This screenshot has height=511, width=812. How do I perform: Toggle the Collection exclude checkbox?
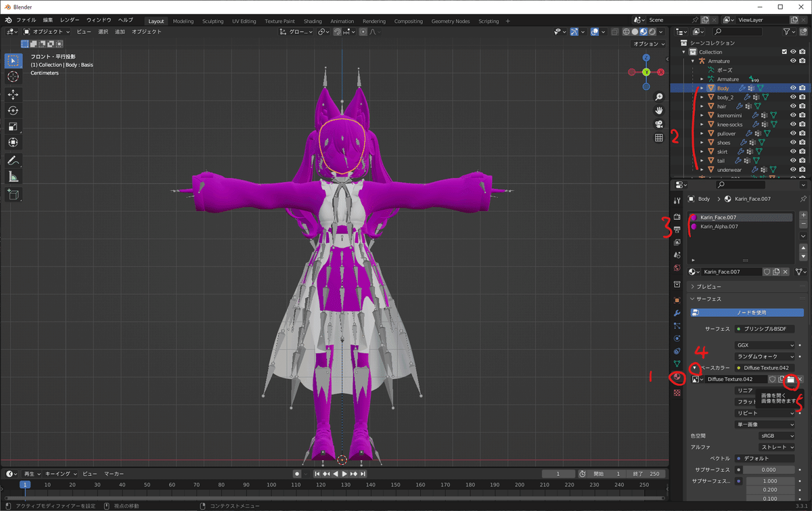784,52
